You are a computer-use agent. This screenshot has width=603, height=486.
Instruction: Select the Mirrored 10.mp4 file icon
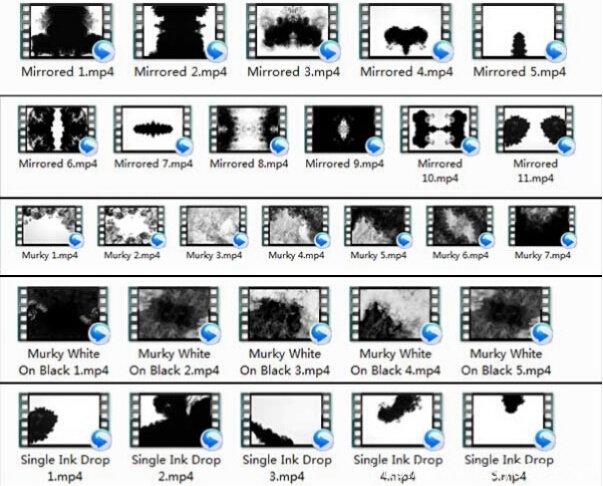click(439, 129)
